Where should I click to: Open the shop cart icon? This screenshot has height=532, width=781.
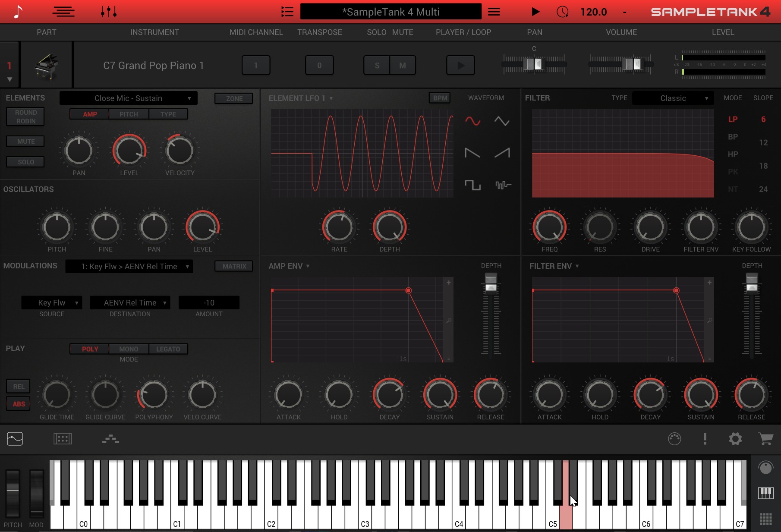tap(766, 439)
